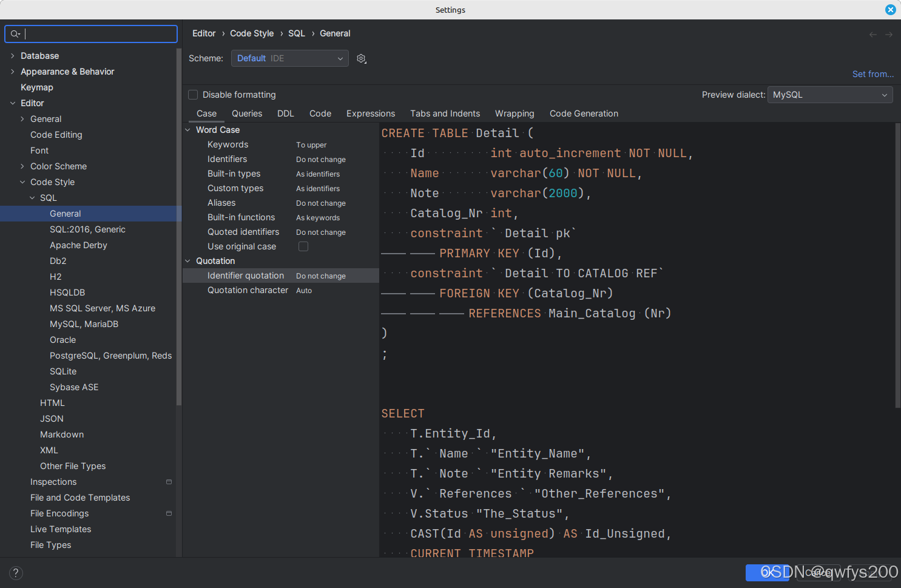Switch to the DDL tab
The width and height of the screenshot is (901, 588).
(x=286, y=113)
